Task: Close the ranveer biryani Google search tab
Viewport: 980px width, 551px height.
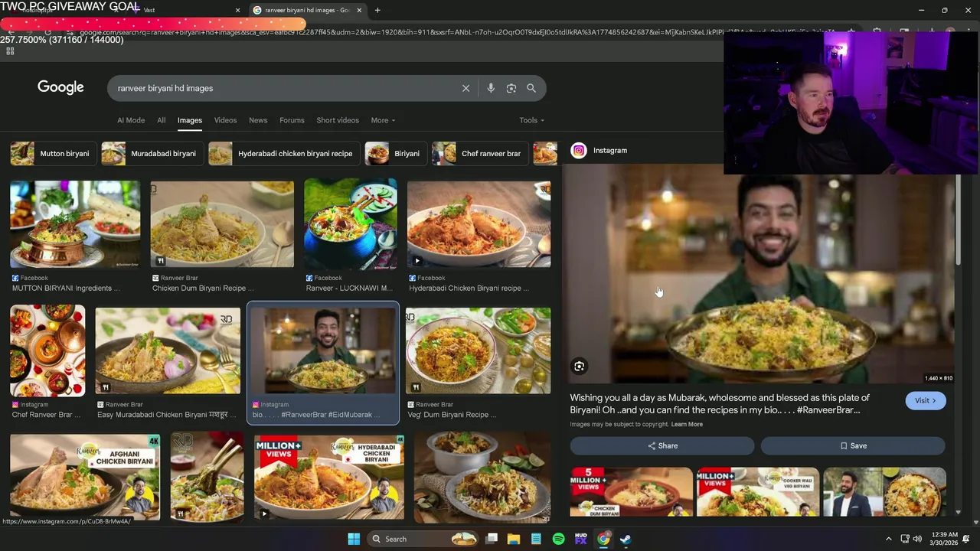Action: pos(359,10)
